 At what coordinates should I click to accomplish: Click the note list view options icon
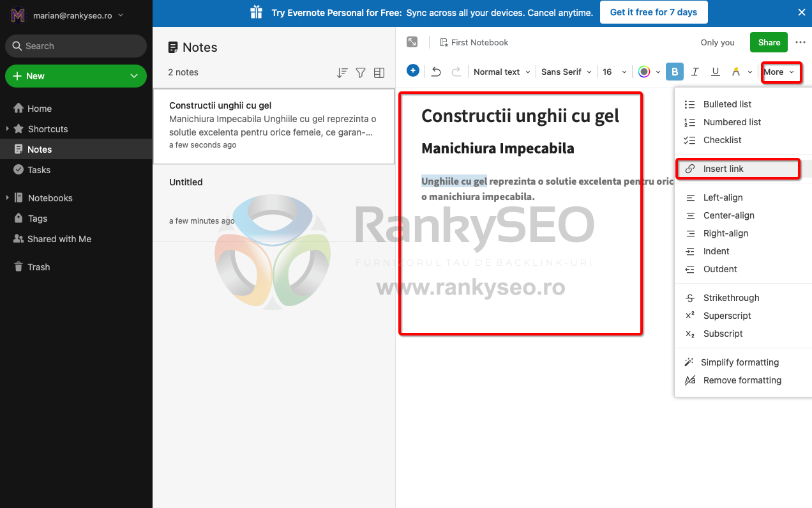(379, 73)
